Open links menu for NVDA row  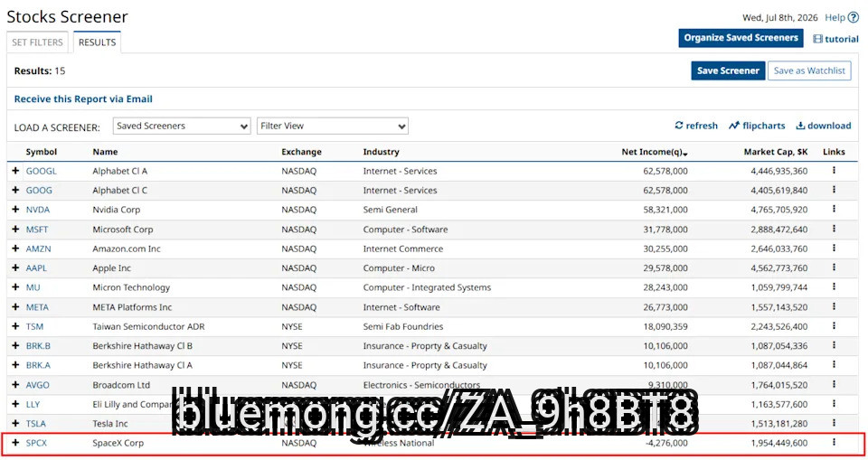pyautogui.click(x=834, y=210)
